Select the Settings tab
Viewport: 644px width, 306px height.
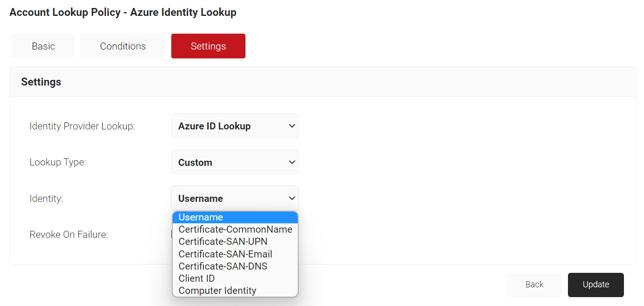click(x=208, y=46)
